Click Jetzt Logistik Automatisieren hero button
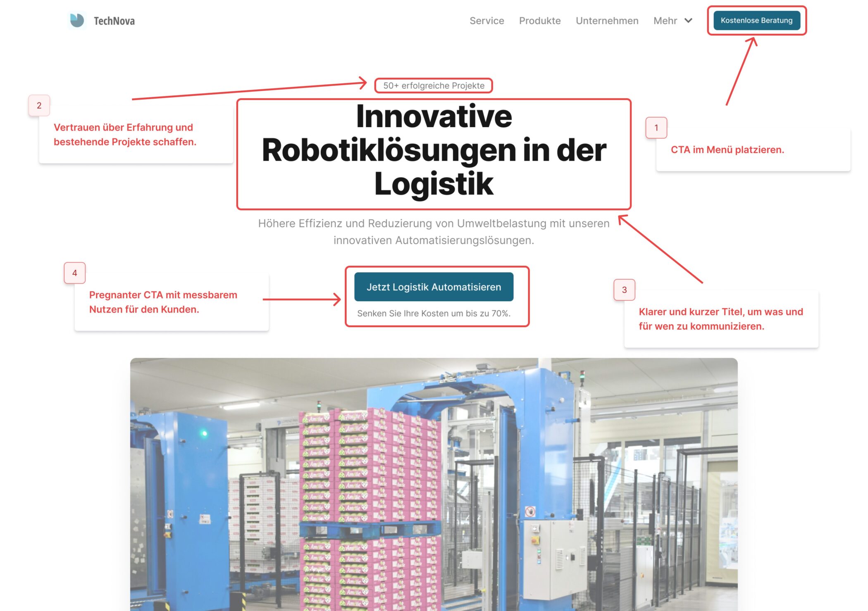The image size is (868, 611). [434, 286]
